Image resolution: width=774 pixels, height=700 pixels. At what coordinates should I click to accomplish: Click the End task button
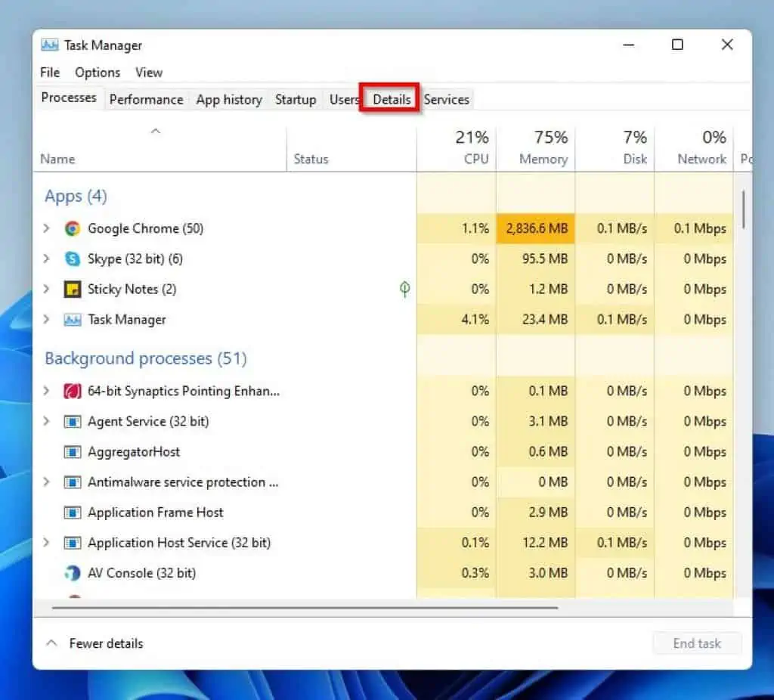(x=696, y=643)
